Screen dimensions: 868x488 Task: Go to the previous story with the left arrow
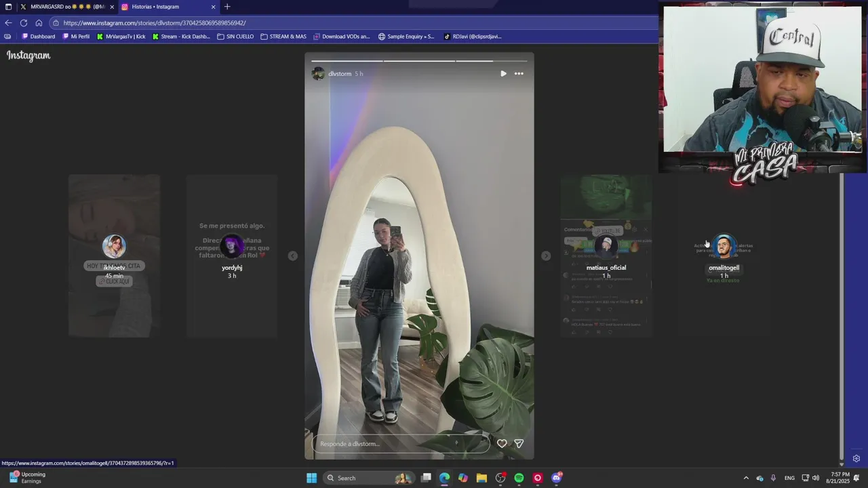[292, 256]
